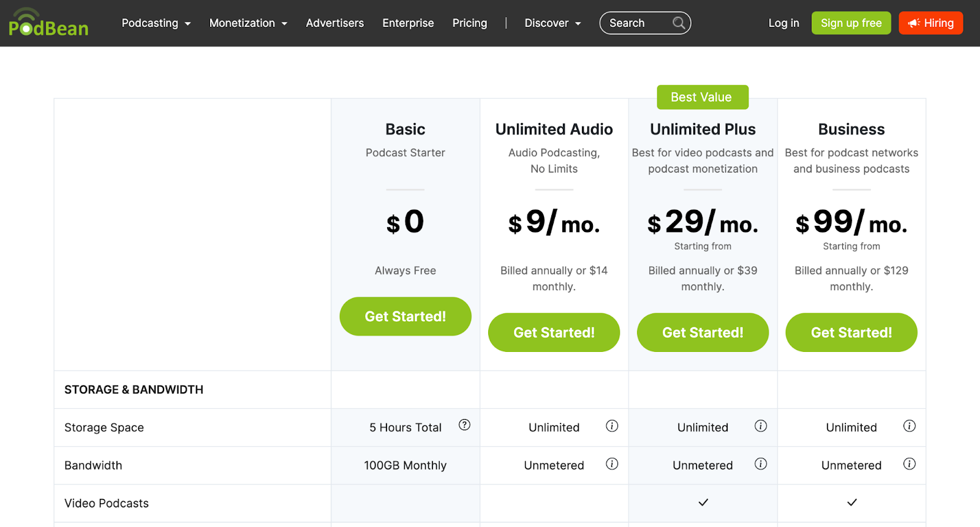Click Basic plan Storage Space help icon

coord(464,425)
